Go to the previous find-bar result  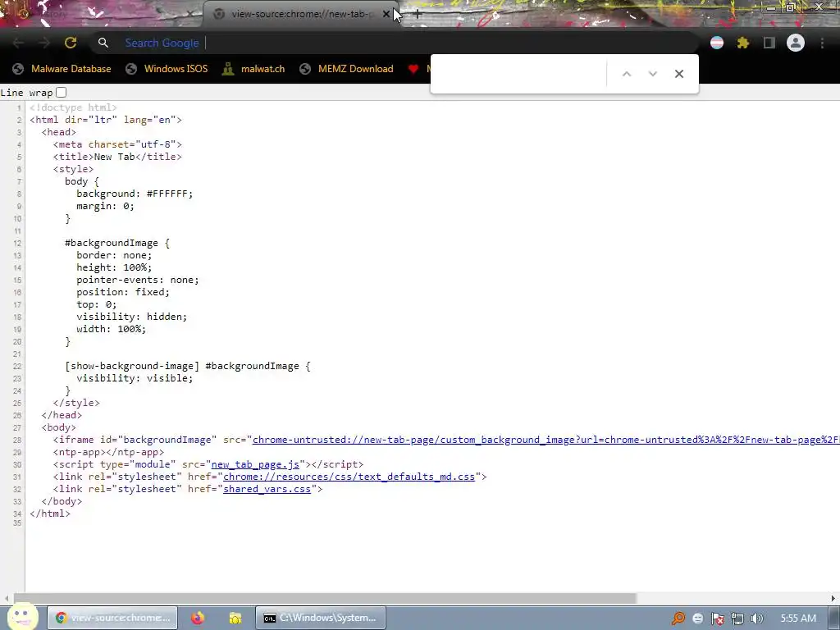click(x=627, y=74)
